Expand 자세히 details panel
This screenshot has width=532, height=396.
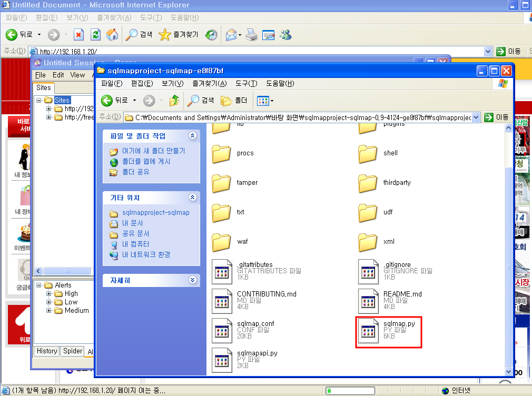tap(192, 280)
